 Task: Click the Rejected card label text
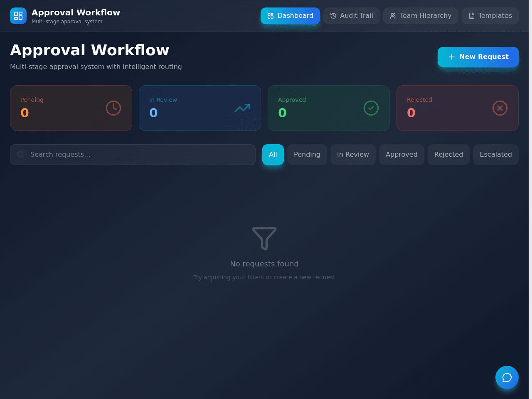click(419, 100)
